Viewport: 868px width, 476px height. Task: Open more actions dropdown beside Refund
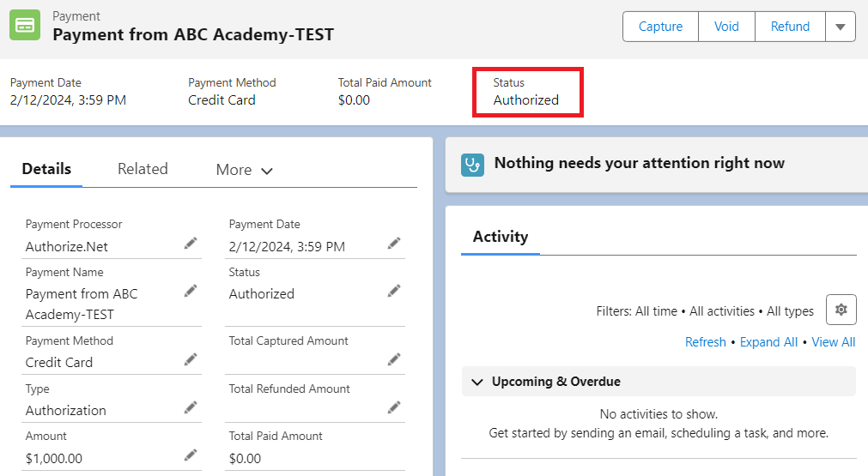tap(840, 27)
